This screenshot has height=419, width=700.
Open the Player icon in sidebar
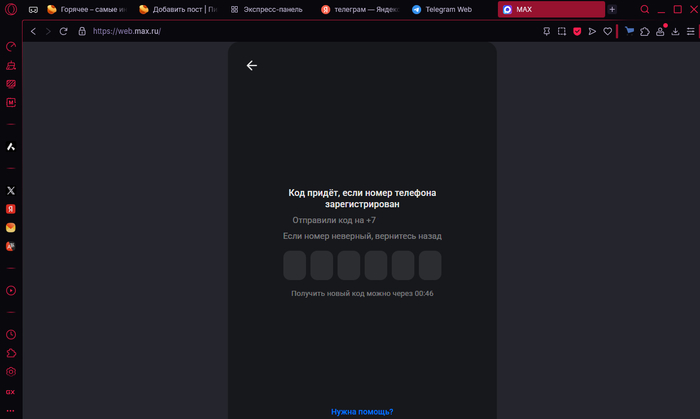pyautogui.click(x=11, y=290)
